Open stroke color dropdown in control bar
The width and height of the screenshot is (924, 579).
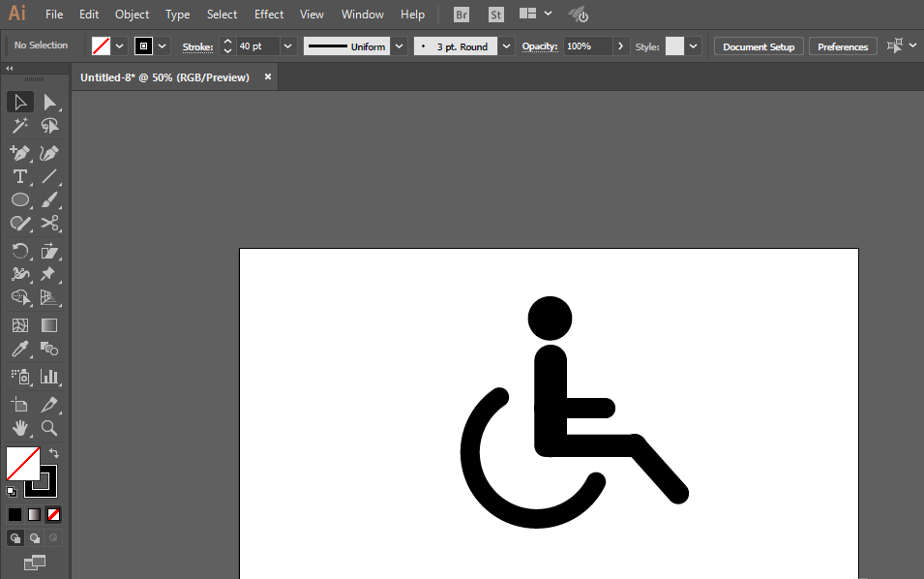(162, 46)
